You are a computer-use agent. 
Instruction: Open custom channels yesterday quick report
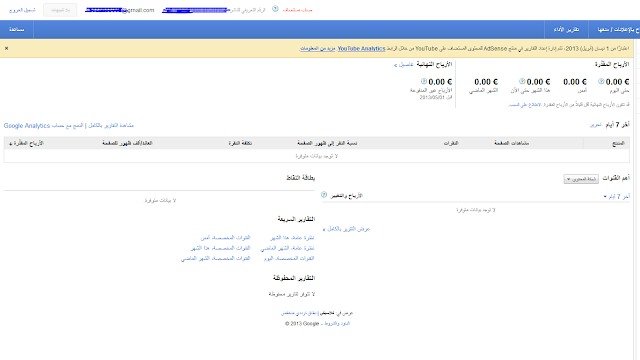point(225,238)
